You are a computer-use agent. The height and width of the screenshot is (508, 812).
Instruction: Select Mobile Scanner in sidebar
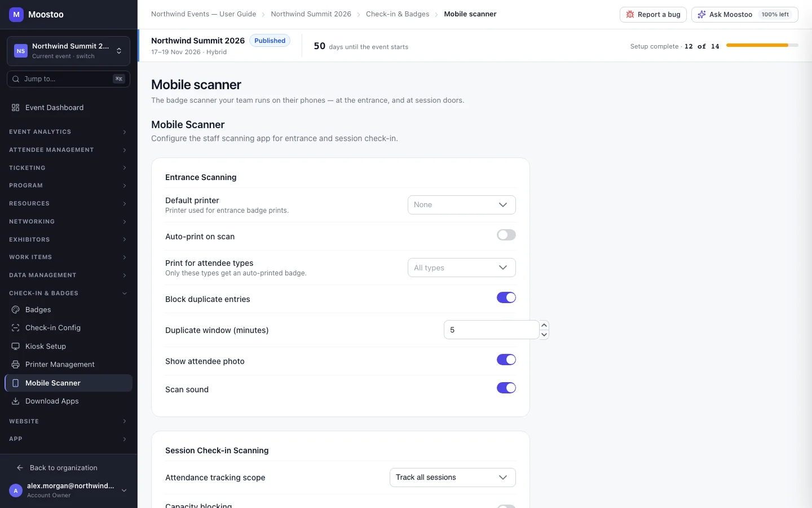click(69, 383)
